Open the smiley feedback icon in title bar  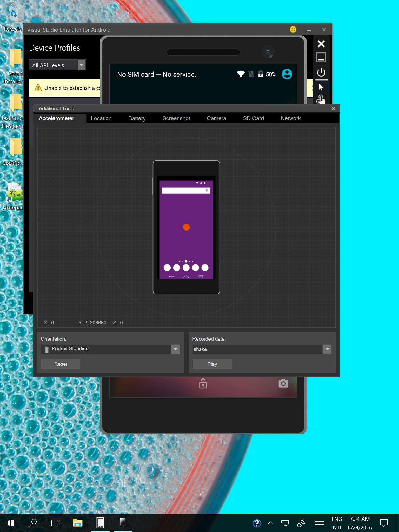[x=293, y=30]
